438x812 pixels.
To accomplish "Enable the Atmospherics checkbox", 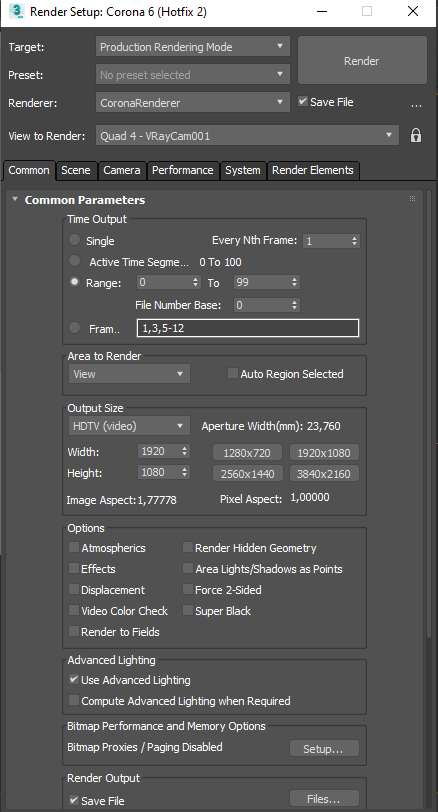I will pos(74,547).
